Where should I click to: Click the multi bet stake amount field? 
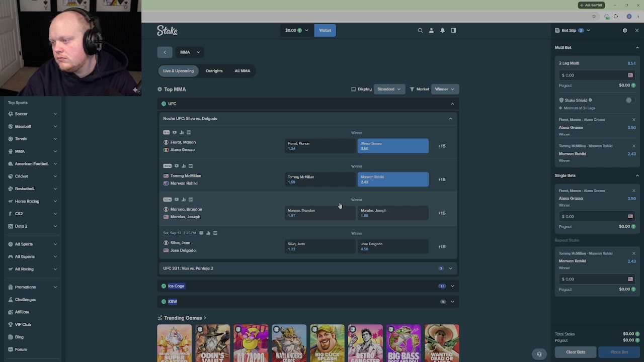click(597, 75)
